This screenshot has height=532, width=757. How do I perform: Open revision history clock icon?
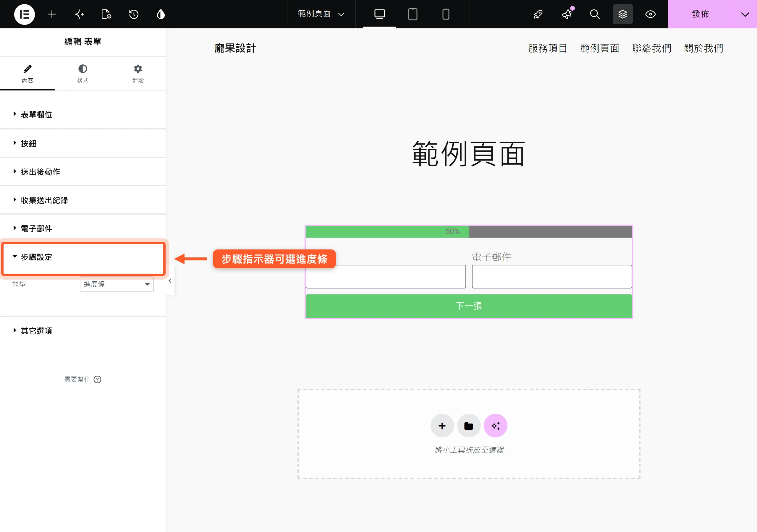134,14
